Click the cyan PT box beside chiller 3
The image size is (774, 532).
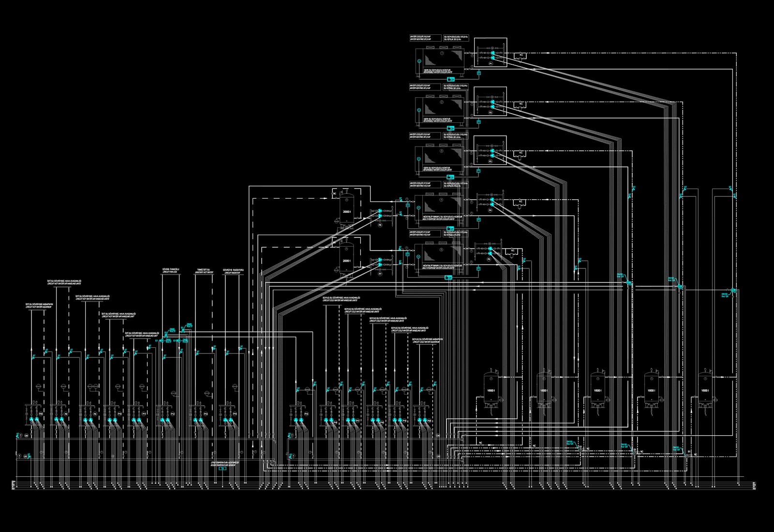[x=478, y=171]
